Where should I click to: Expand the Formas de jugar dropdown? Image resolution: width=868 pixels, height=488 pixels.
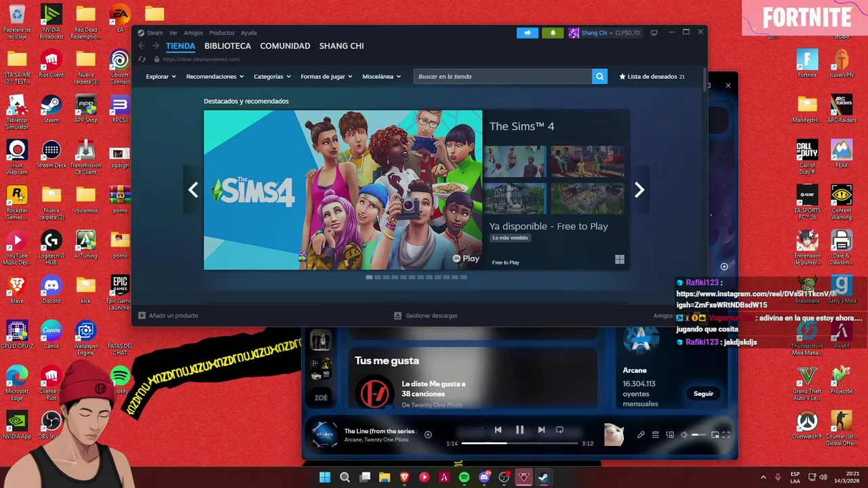[x=326, y=77]
